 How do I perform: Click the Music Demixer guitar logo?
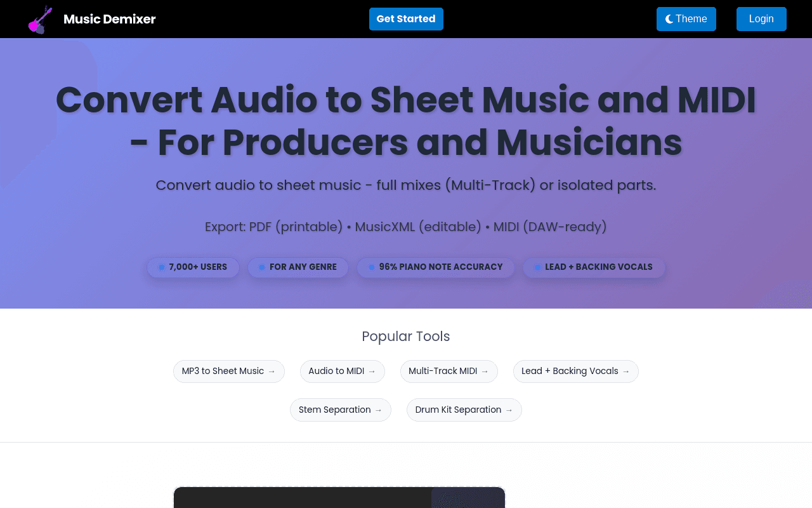[41, 19]
